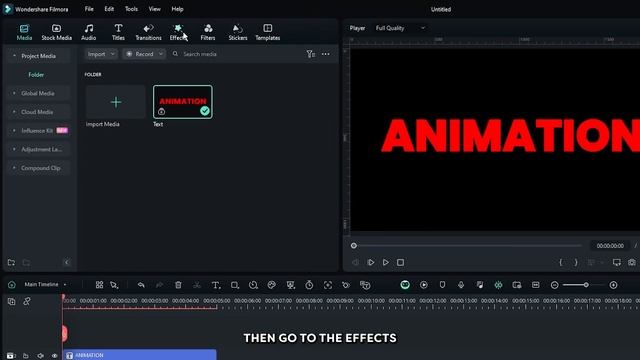
Task: Create a new folder in media panel
Action: [x=11, y=262]
